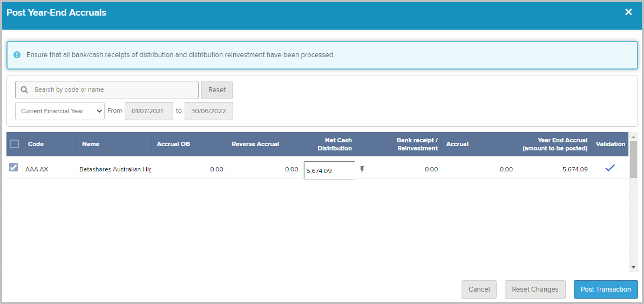644x304 pixels.
Task: Sort by the Name column header
Action: pos(91,144)
